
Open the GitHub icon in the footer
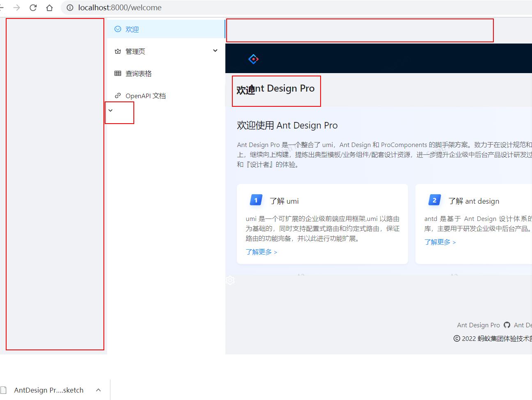point(507,325)
